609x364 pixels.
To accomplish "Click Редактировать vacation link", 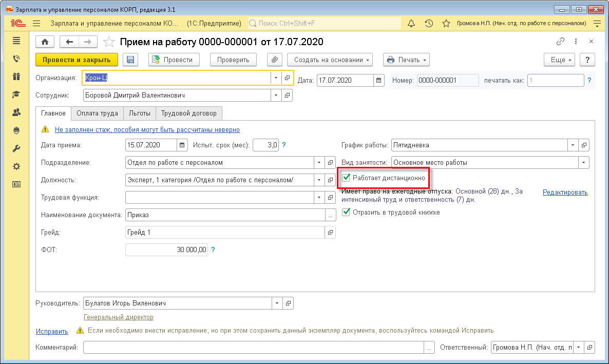I will pos(565,193).
